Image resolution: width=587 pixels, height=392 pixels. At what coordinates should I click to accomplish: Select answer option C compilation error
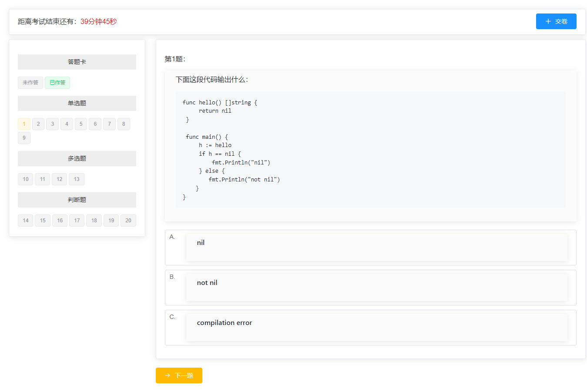point(370,328)
